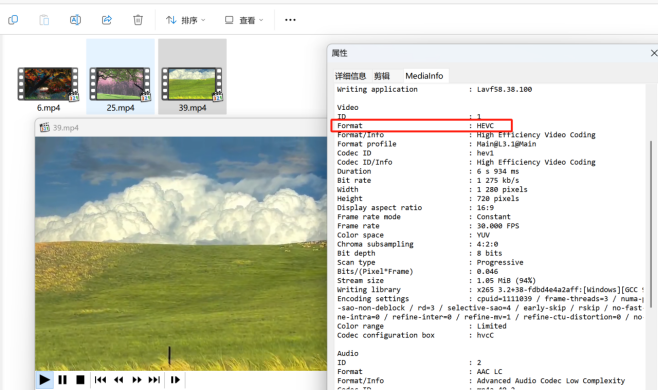
Task: Click the Fast forward button
Action: 137,380
